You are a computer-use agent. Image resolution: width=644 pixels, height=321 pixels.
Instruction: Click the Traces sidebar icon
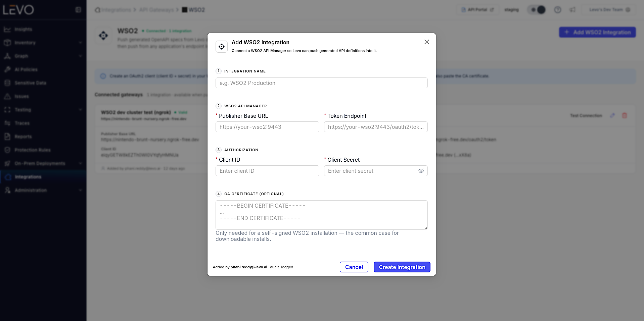[7, 123]
